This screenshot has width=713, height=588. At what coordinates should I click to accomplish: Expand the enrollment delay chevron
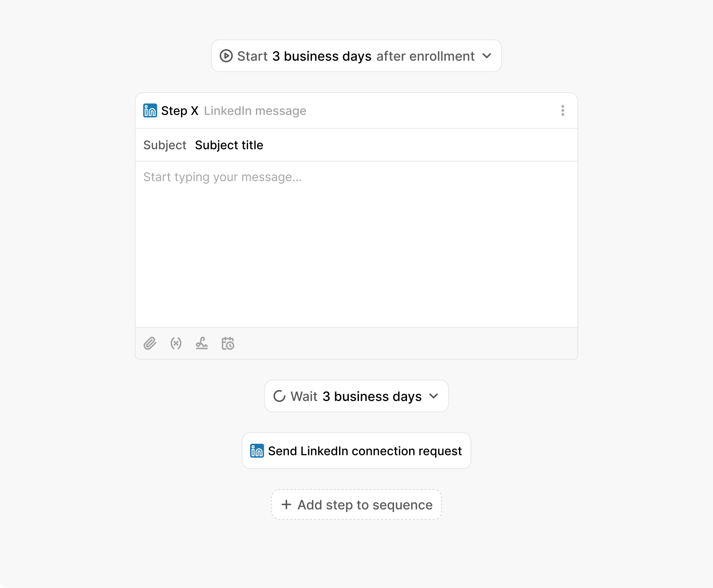point(487,56)
